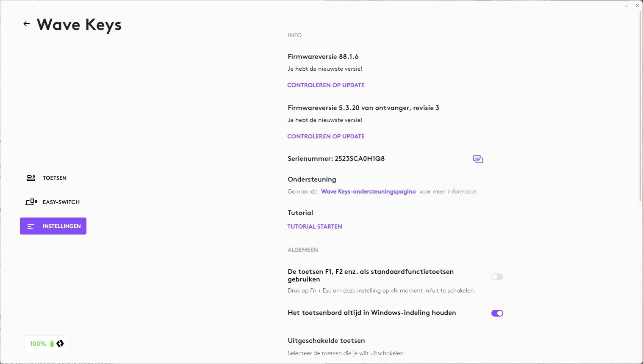Check for update under receiver firmware 5.3.20
The width and height of the screenshot is (643, 364).
tap(326, 136)
